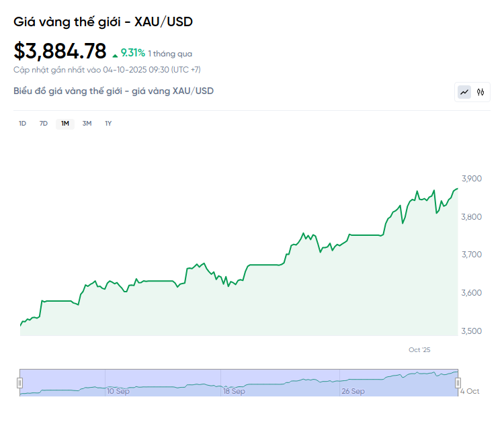
Task: Select the 1M time range
Action: pyautogui.click(x=65, y=124)
